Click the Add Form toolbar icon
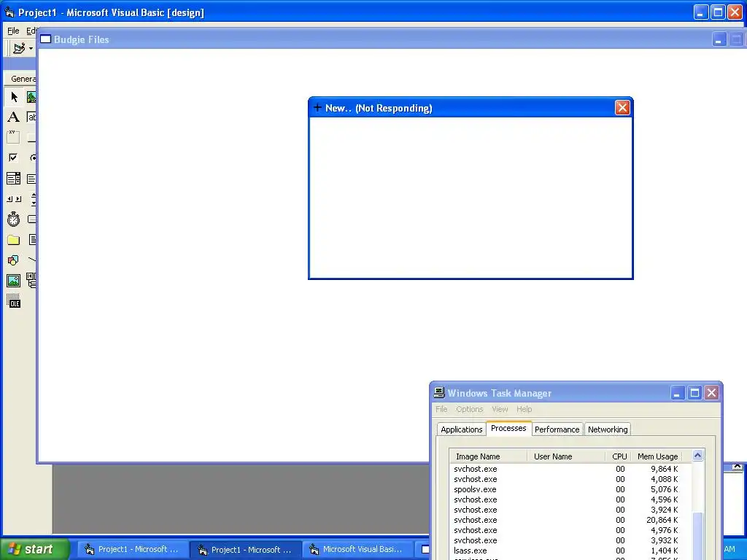This screenshot has height=560, width=747. click(x=19, y=48)
